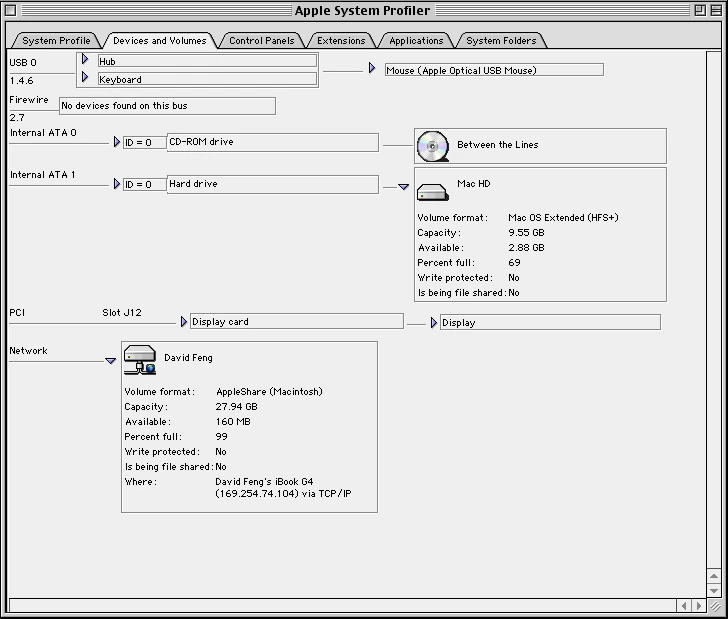
Task: Switch to the System Profile tab
Action: (56, 41)
